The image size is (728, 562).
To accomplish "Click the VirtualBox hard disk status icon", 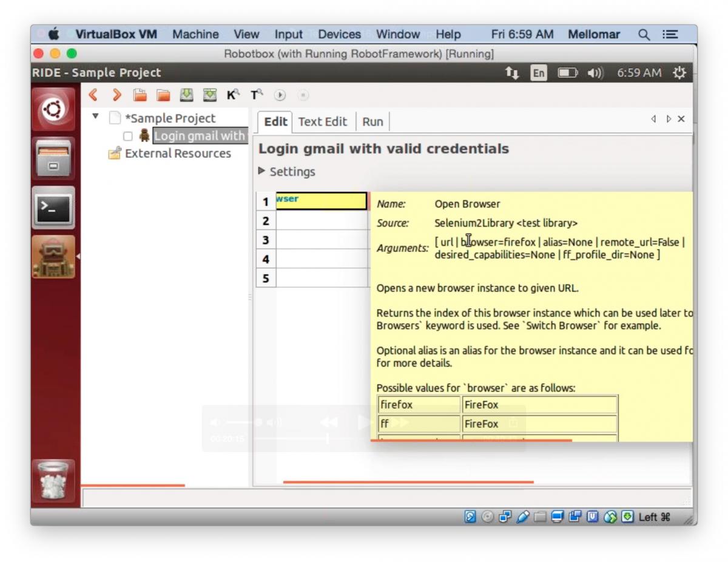I will tap(470, 516).
